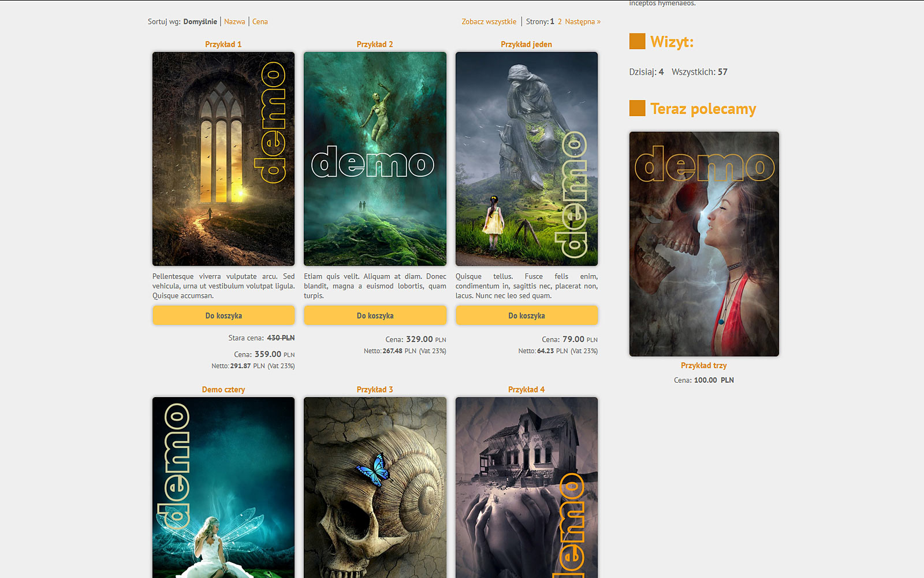Screen dimensions: 924x578
Task: Open the Przykład jeden product title
Action: coord(526,45)
